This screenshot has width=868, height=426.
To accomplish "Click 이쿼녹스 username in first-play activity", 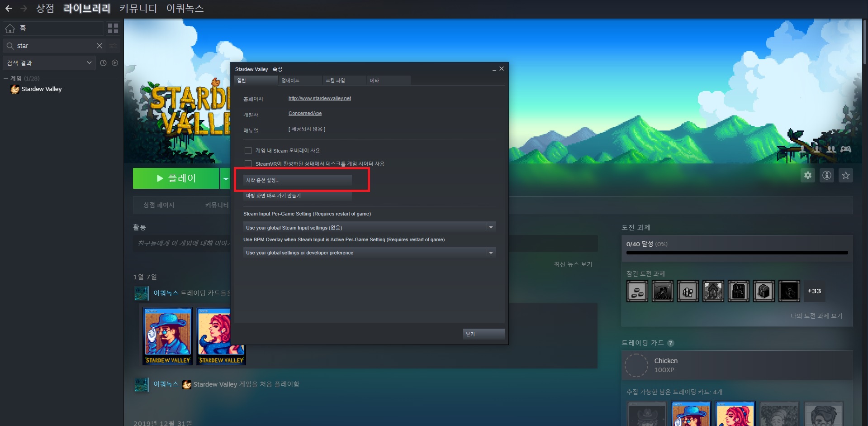I will (x=166, y=384).
